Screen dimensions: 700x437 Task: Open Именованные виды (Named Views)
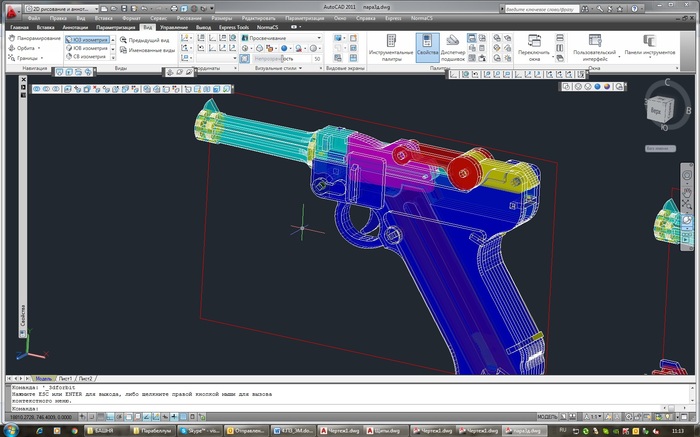click(x=148, y=49)
